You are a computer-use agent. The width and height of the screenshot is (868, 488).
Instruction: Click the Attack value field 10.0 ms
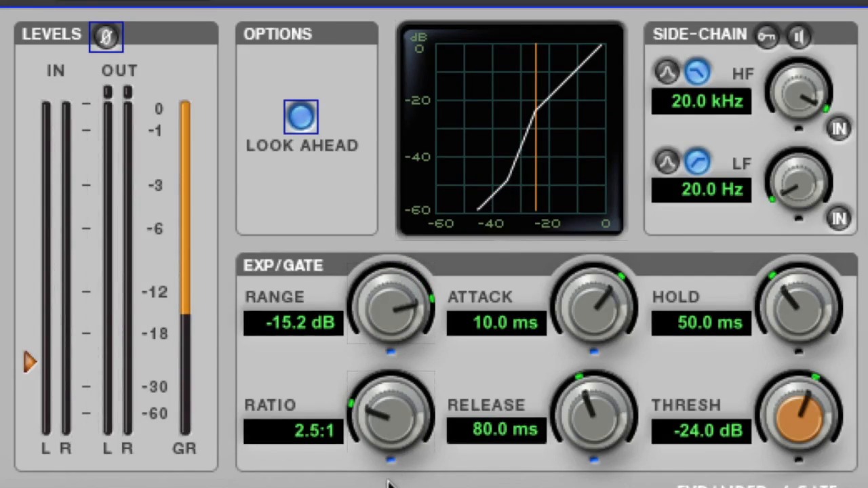496,323
